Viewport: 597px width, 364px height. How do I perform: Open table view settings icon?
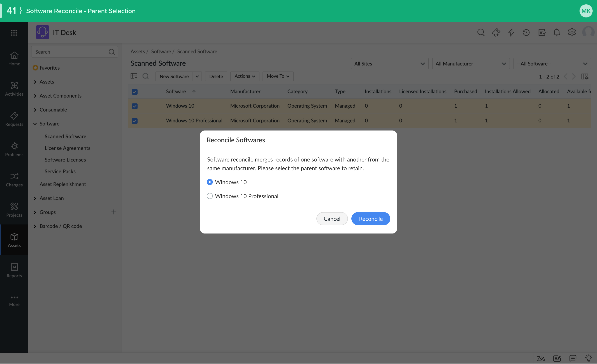click(134, 76)
